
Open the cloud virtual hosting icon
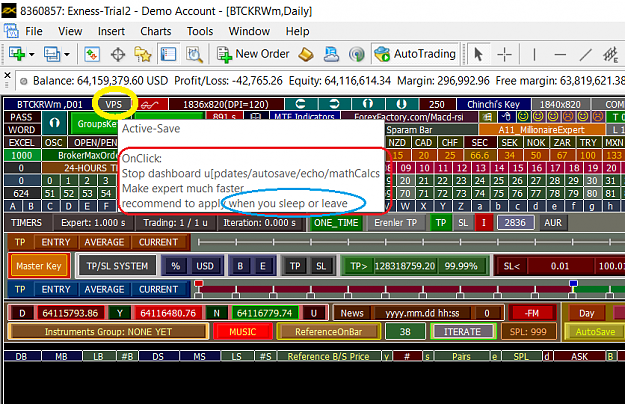(331, 54)
